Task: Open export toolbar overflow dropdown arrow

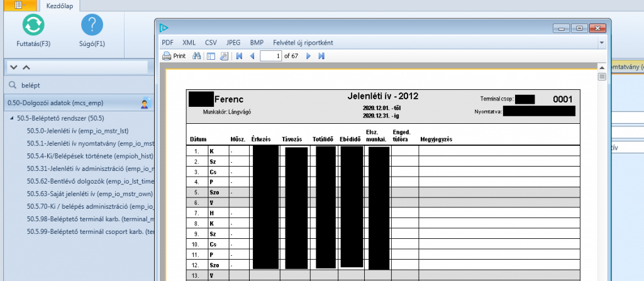Action: (x=602, y=43)
